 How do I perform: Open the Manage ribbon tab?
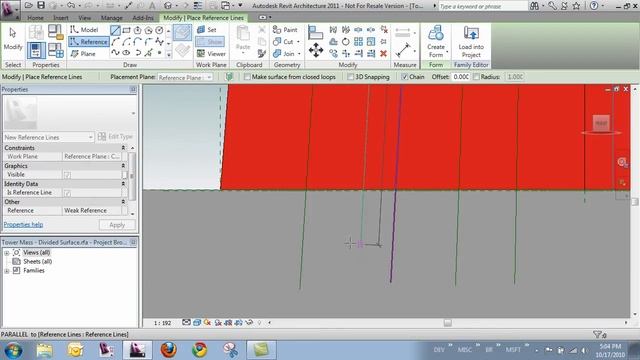click(x=111, y=18)
